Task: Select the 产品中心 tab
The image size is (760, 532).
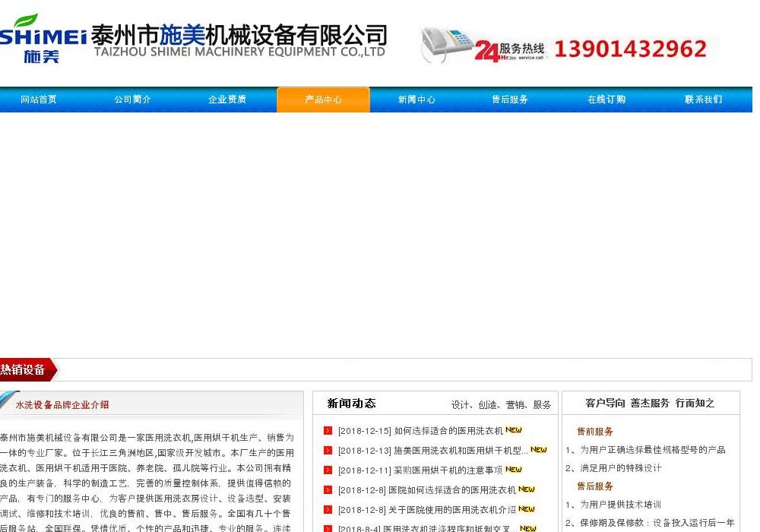Action: pyautogui.click(x=323, y=100)
